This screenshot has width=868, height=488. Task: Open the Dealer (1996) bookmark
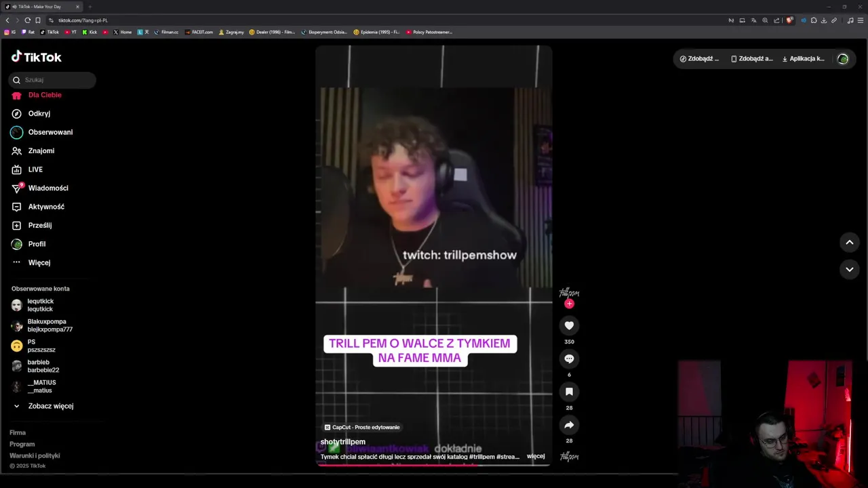point(272,32)
